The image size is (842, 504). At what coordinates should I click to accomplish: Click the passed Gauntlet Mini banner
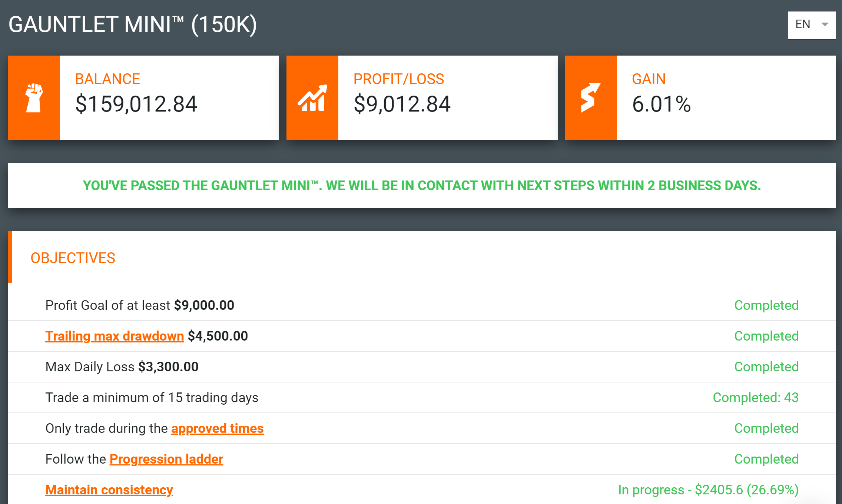tap(422, 185)
